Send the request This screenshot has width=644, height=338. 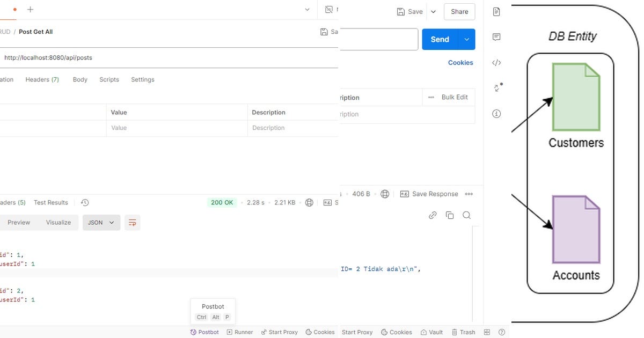point(439,39)
